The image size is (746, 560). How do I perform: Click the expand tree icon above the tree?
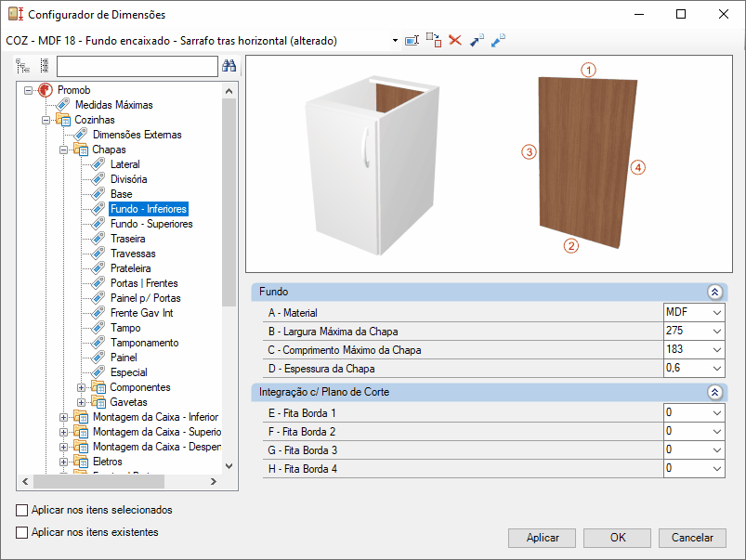tap(23, 66)
